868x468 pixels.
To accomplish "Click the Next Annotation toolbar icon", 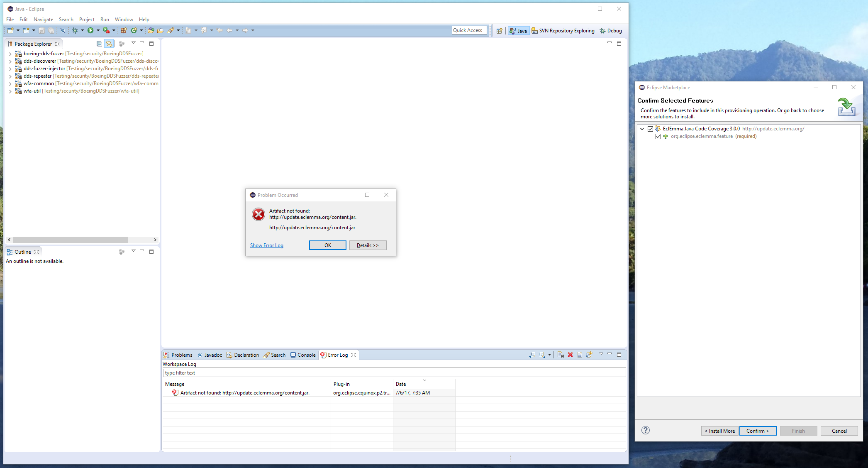I will pyautogui.click(x=188, y=30).
